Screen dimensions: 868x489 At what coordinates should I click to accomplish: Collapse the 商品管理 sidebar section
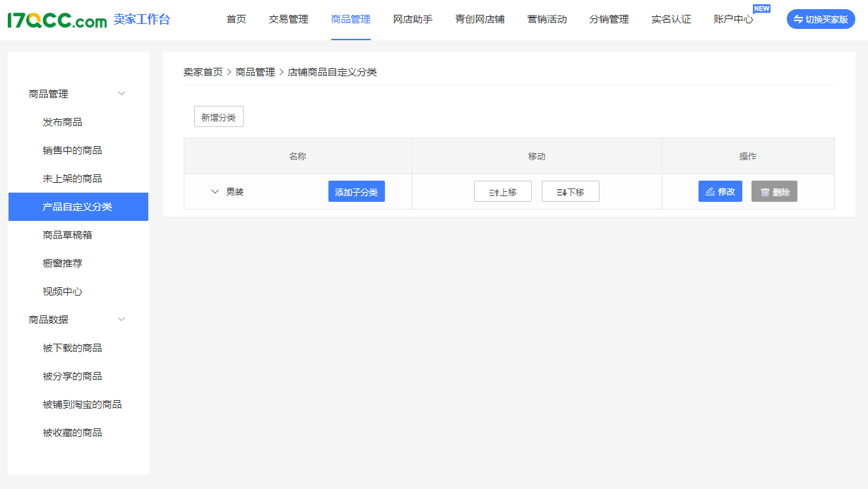[x=121, y=94]
